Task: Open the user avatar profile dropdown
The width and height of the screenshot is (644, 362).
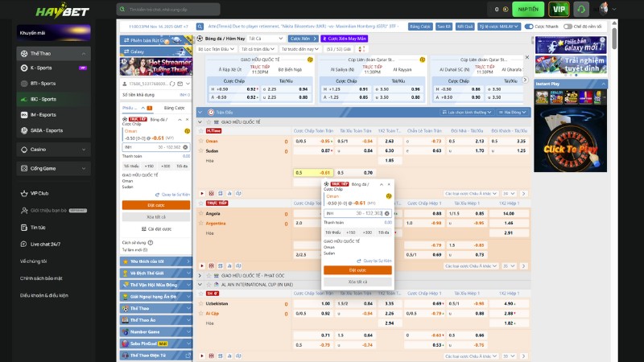Action: click(x=608, y=9)
